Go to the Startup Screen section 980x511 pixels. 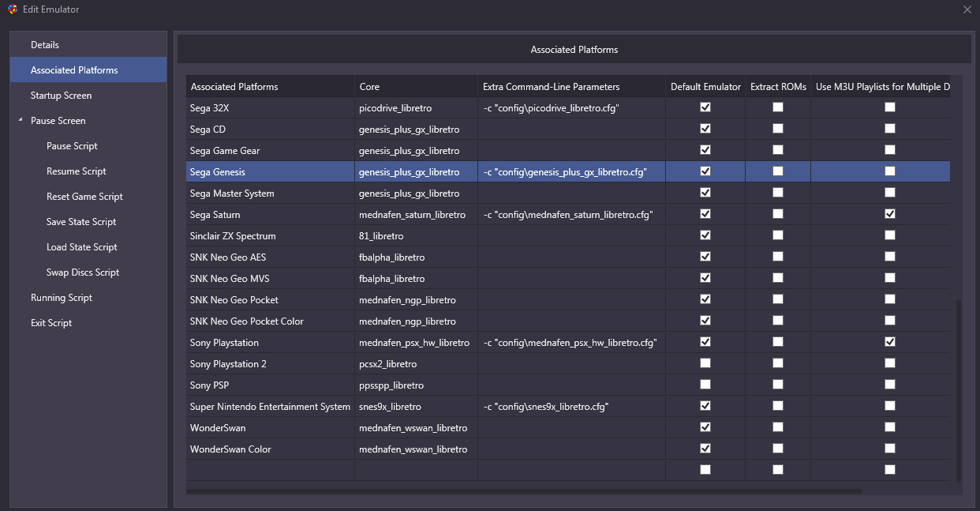coord(88,96)
